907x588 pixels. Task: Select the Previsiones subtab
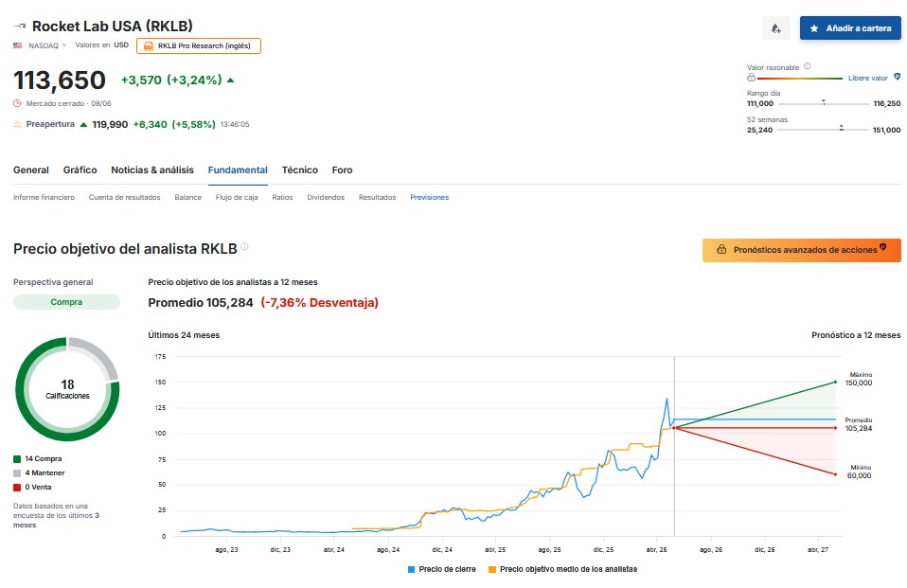[429, 197]
